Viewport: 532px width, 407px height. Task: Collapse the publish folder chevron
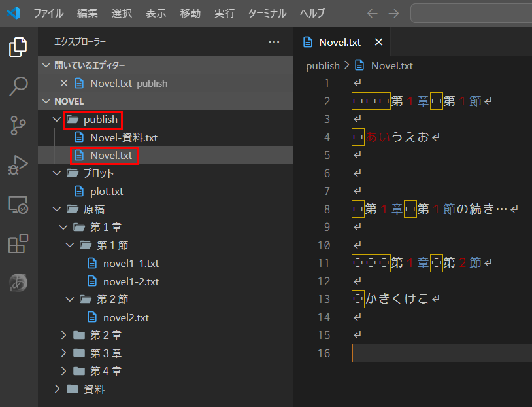pyautogui.click(x=57, y=119)
